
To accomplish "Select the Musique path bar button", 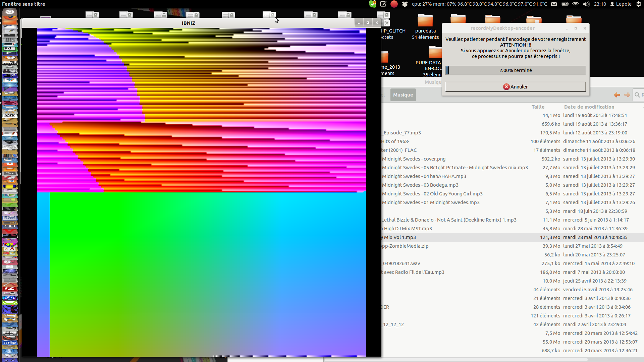I will [x=403, y=95].
